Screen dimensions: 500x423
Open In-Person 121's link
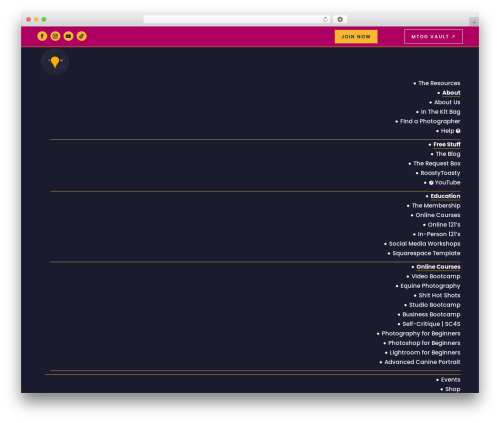pos(439,234)
